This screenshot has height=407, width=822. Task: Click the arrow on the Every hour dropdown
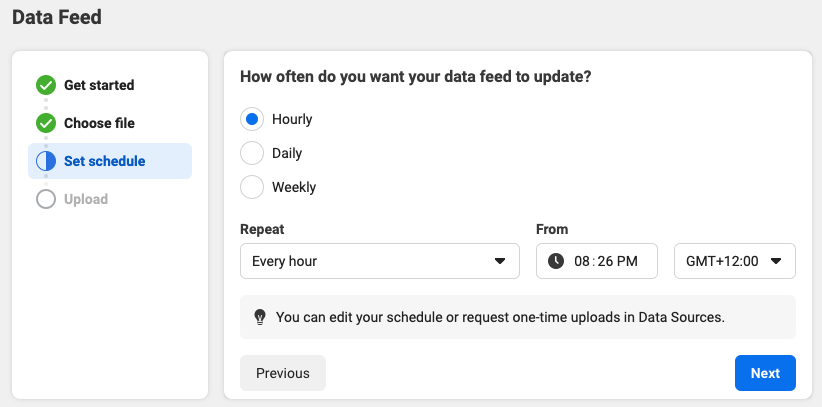500,261
